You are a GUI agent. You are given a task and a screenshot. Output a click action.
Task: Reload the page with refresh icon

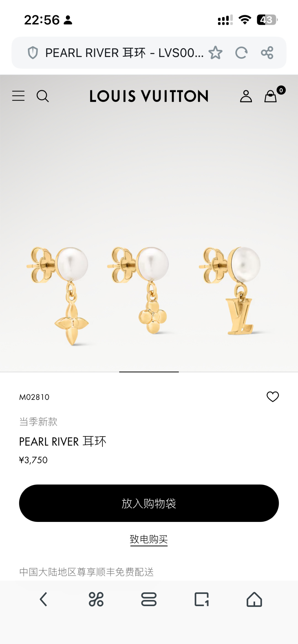(x=241, y=53)
